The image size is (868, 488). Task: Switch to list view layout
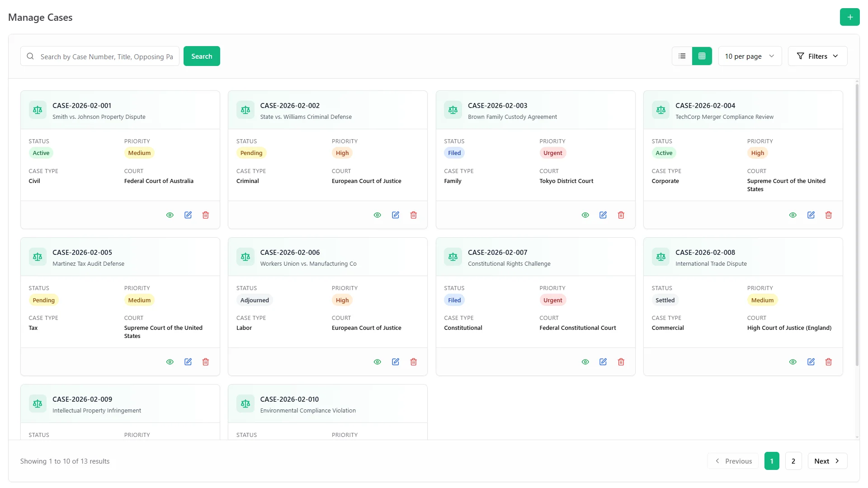[682, 56]
